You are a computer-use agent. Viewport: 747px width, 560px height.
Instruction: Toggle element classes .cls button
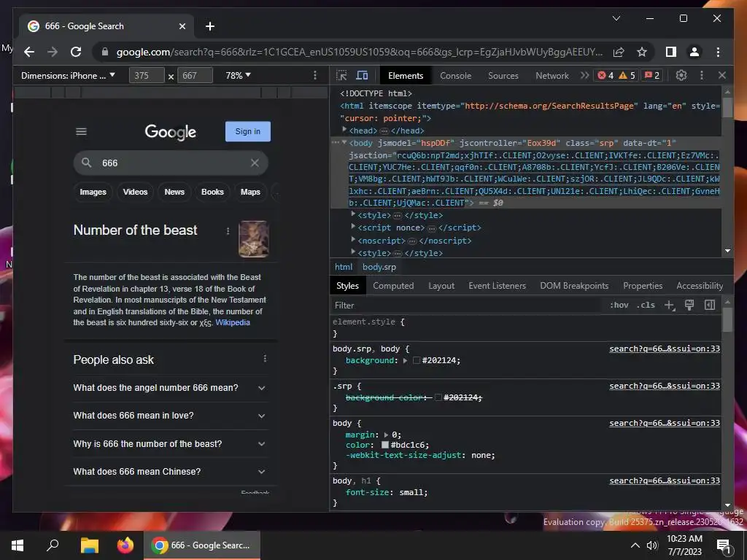pyautogui.click(x=646, y=306)
